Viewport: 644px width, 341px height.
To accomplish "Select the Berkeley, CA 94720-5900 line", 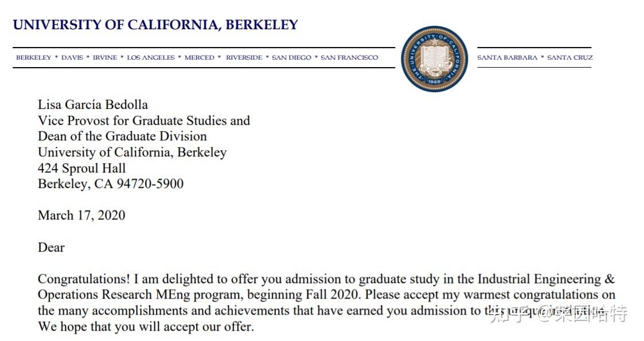I will [111, 184].
